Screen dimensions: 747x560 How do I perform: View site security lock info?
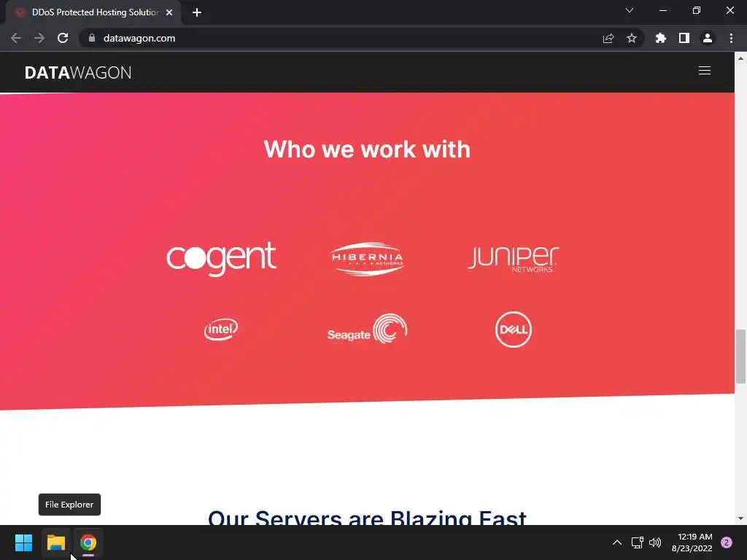pos(92,38)
